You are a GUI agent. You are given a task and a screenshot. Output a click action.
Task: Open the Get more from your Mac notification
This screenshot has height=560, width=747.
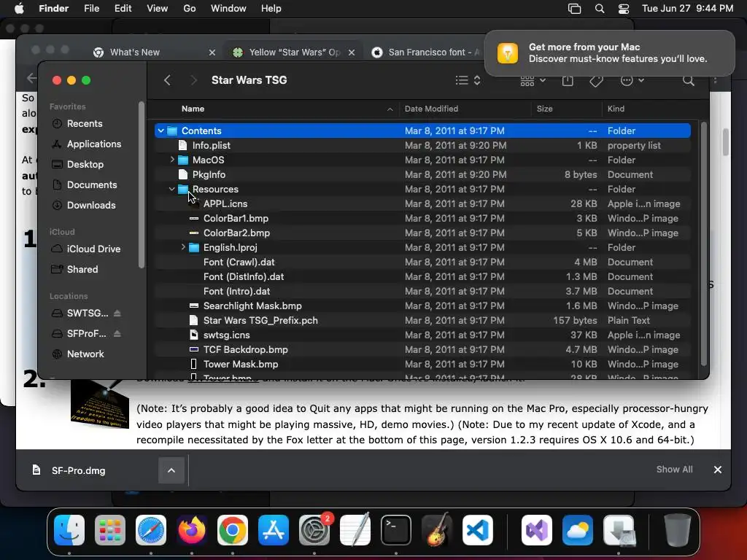point(609,52)
